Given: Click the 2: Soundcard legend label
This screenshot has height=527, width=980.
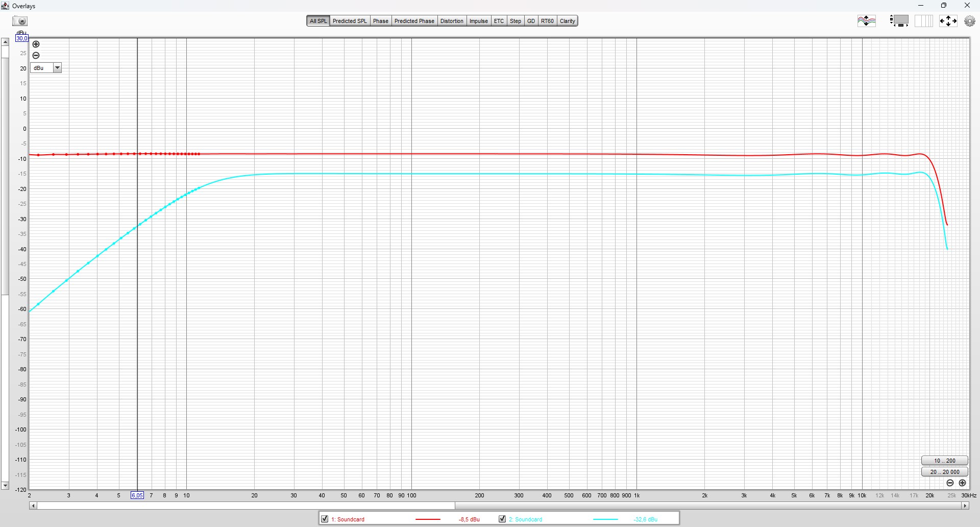Looking at the screenshot, I should [525, 519].
